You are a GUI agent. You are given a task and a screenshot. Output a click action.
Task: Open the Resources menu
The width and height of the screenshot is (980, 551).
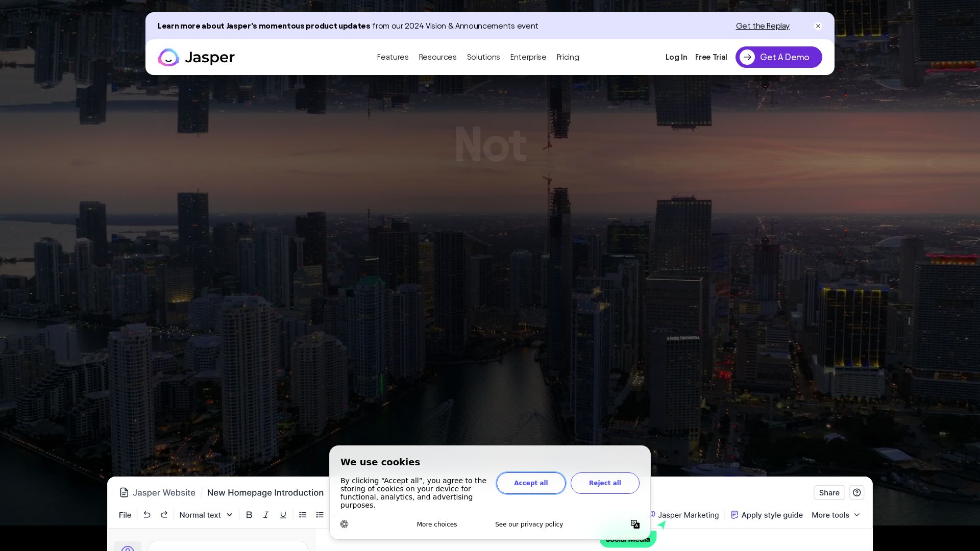(x=437, y=57)
